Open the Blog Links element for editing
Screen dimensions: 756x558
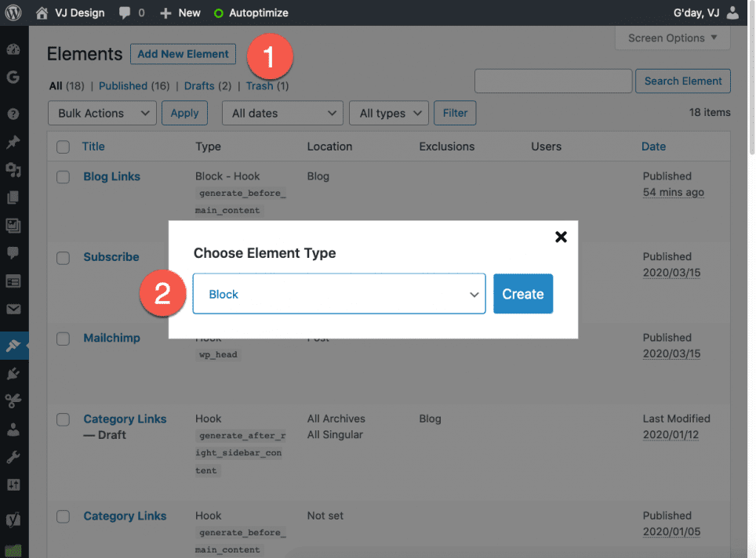[x=111, y=176]
